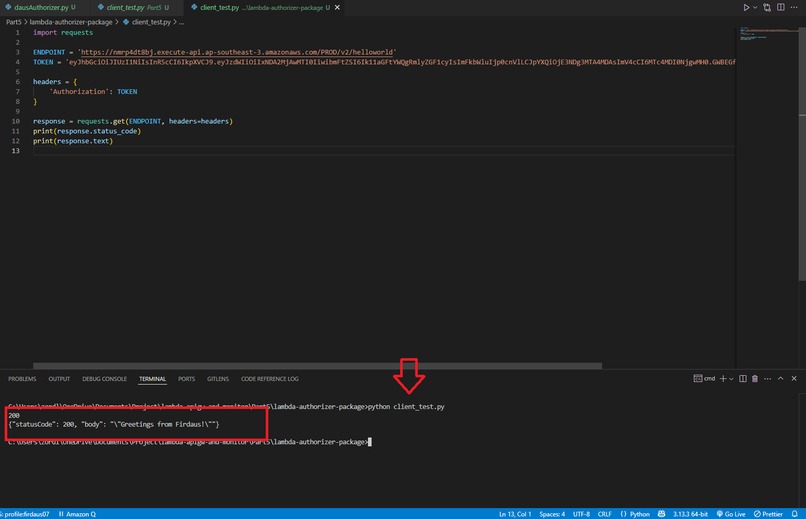Click Copilot icon in status bar

(662, 514)
